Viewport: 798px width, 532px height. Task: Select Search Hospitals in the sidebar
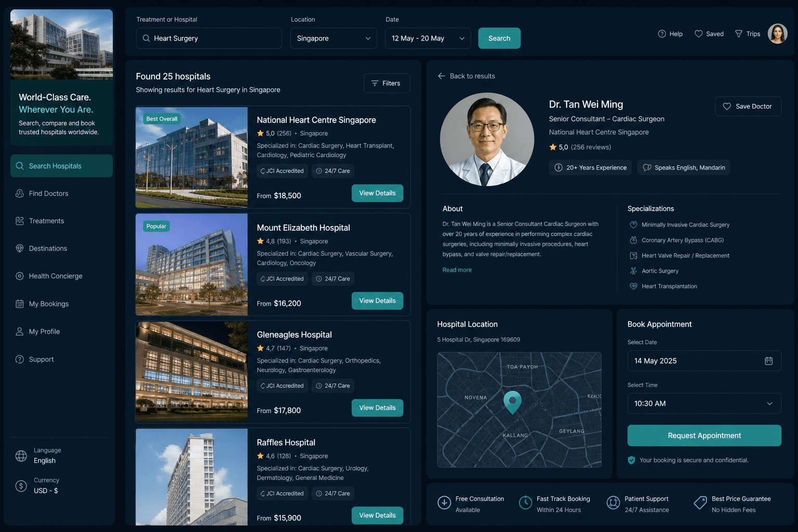pos(61,166)
